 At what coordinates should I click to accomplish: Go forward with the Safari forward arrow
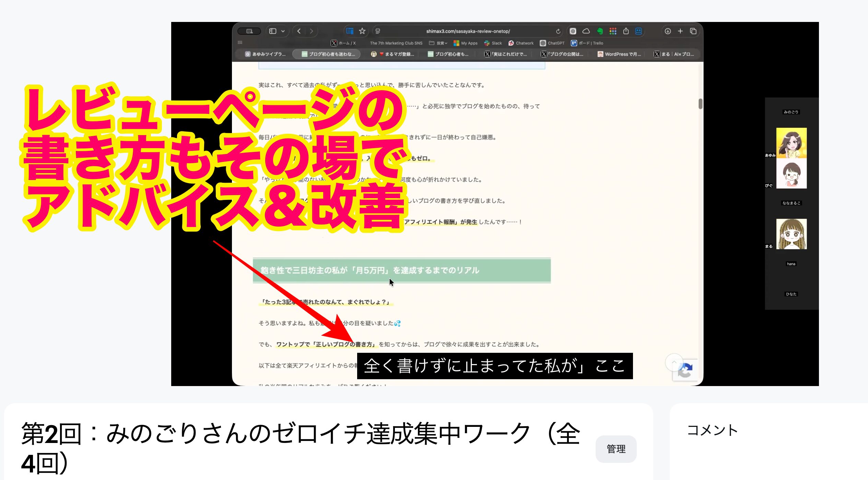coord(312,31)
